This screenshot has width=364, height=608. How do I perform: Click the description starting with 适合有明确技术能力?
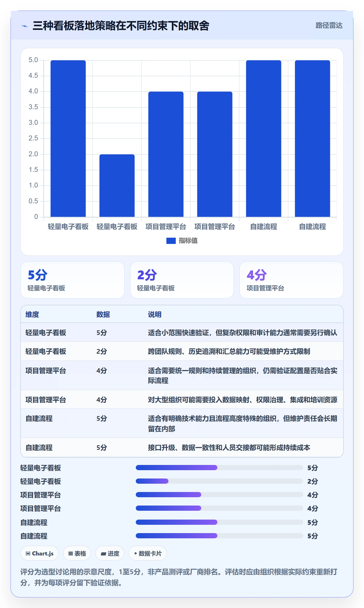click(x=243, y=423)
